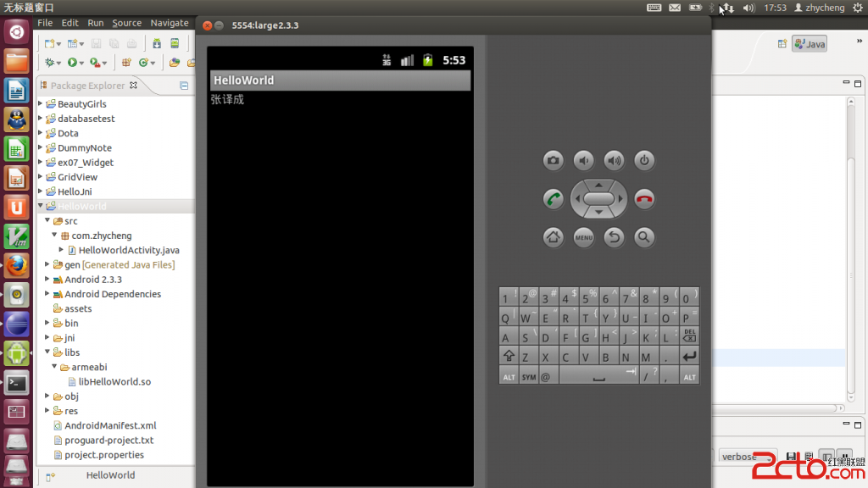The height and width of the screenshot is (488, 868).
Task: Click the spacebar on emulator keyboard
Action: click(x=598, y=376)
